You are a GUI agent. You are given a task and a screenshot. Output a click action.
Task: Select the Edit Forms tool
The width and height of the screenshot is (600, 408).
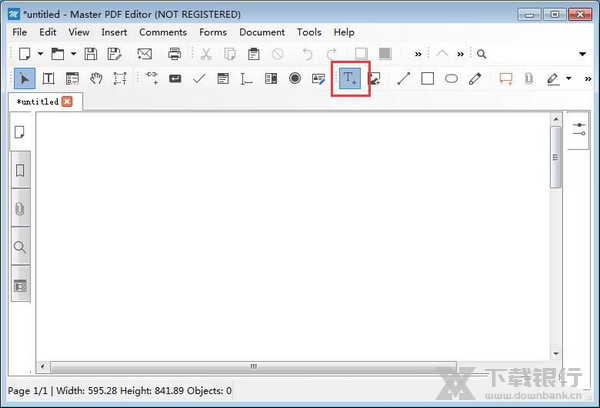tap(72, 78)
